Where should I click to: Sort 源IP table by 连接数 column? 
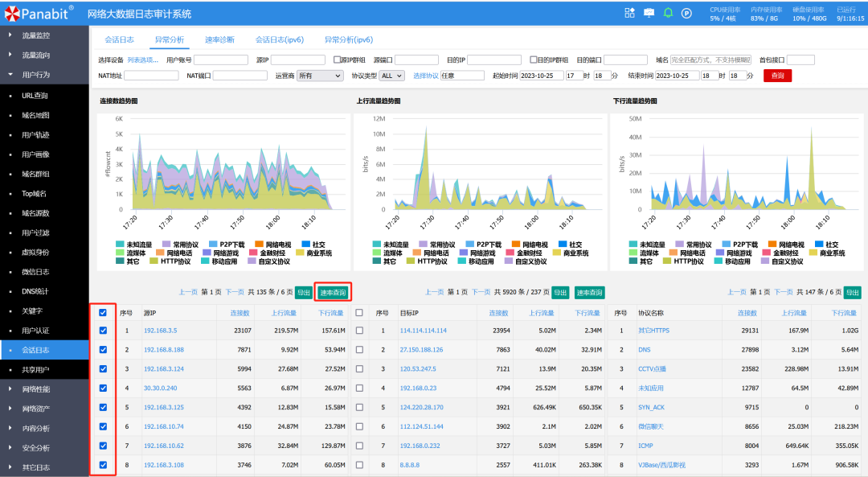click(x=240, y=313)
